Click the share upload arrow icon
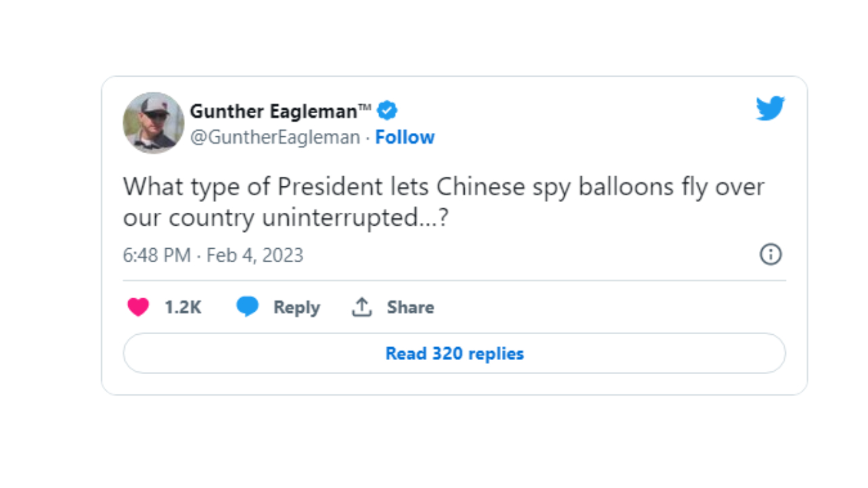This screenshot has width=868, height=488. pyautogui.click(x=362, y=308)
